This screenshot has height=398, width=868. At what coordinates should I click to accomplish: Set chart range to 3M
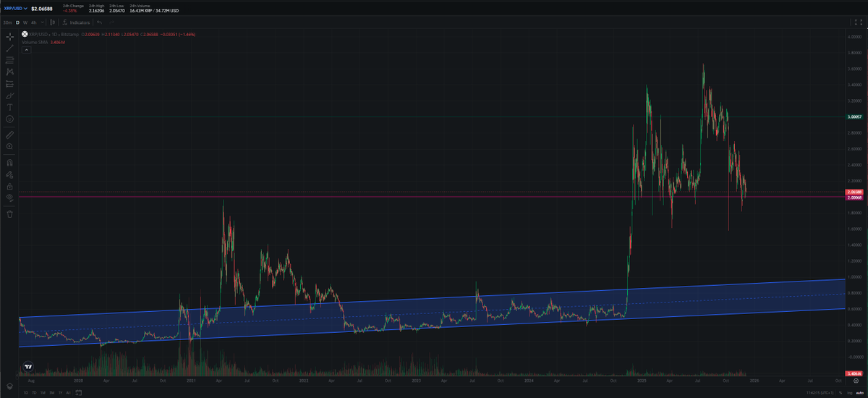pos(52,393)
